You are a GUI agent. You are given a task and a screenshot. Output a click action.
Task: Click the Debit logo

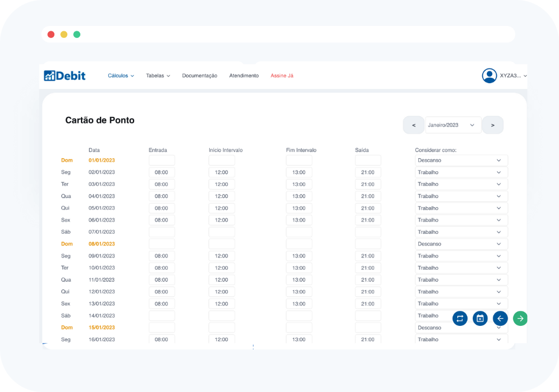tap(65, 76)
